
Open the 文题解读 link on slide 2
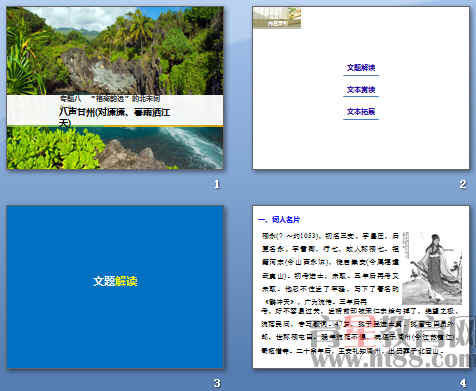[361, 68]
